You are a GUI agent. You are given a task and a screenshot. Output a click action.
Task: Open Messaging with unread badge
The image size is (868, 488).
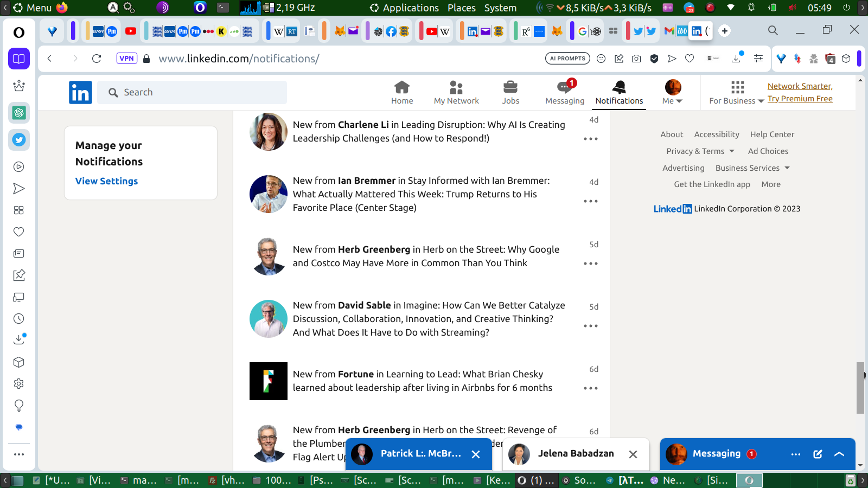(x=565, y=92)
